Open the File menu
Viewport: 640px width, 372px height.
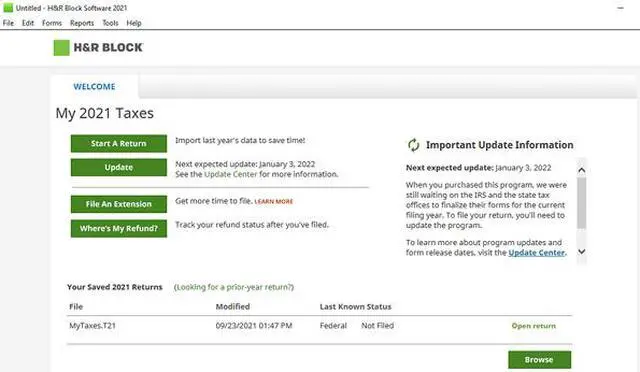point(8,23)
